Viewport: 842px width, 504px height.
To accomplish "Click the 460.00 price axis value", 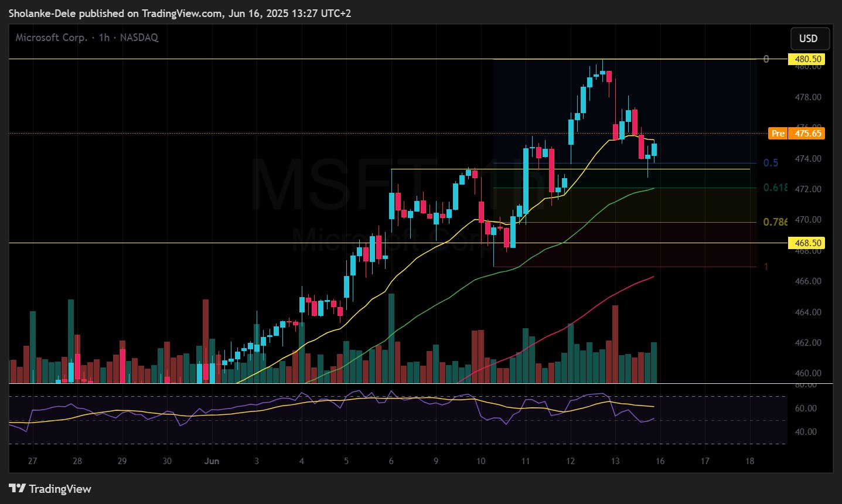I will tap(808, 373).
